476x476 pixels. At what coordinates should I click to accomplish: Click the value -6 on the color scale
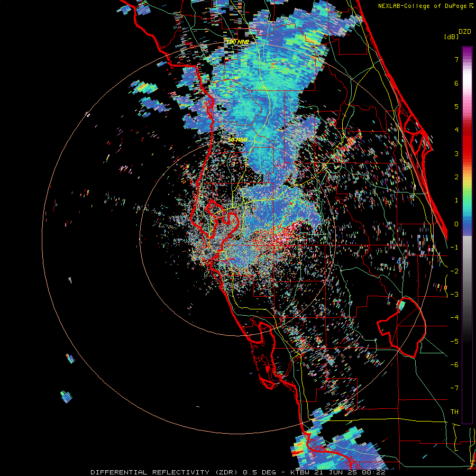tap(454, 365)
